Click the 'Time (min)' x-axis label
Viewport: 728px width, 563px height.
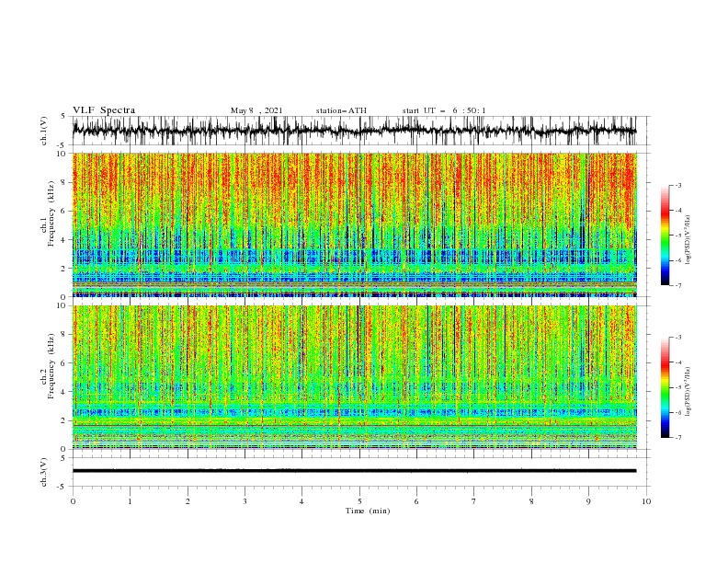368,511
